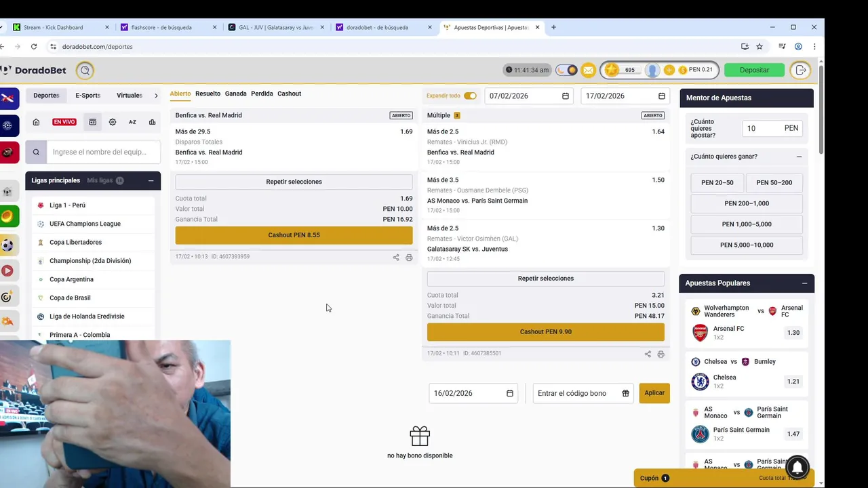The width and height of the screenshot is (868, 488).
Task: Collapse the ¿Cuánto quieres ganar? section
Action: (799, 157)
